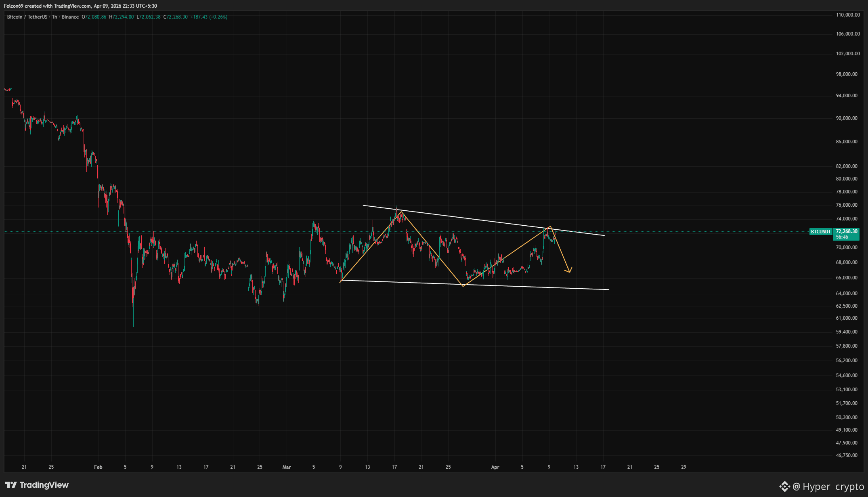The height and width of the screenshot is (497, 868).
Task: Select the orange downward projection arrow head
Action: [x=568, y=270]
